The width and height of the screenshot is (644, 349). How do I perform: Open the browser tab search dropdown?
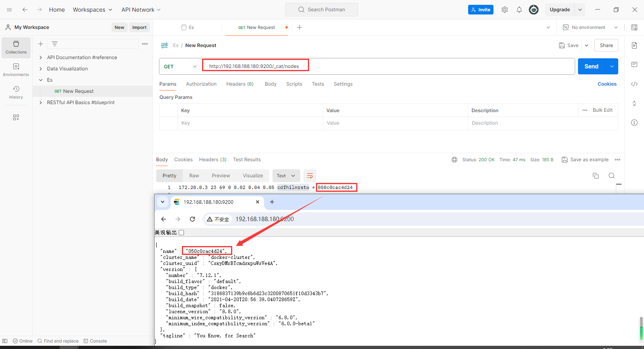[163, 202]
